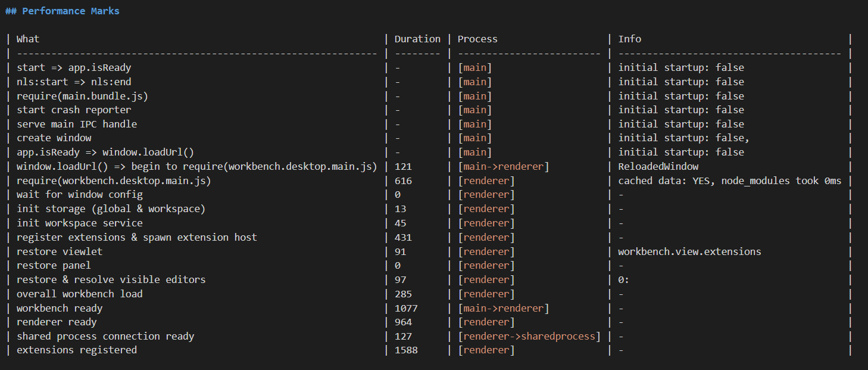Select the extensions registered duration value 1588

[405, 350]
